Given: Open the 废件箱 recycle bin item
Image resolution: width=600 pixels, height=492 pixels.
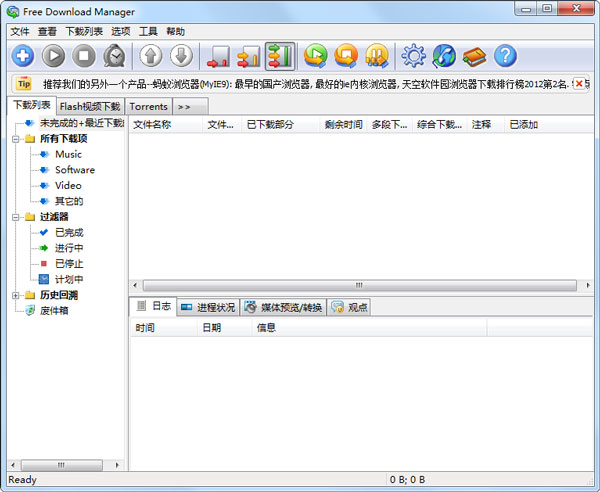Looking at the screenshot, I should 54,311.
